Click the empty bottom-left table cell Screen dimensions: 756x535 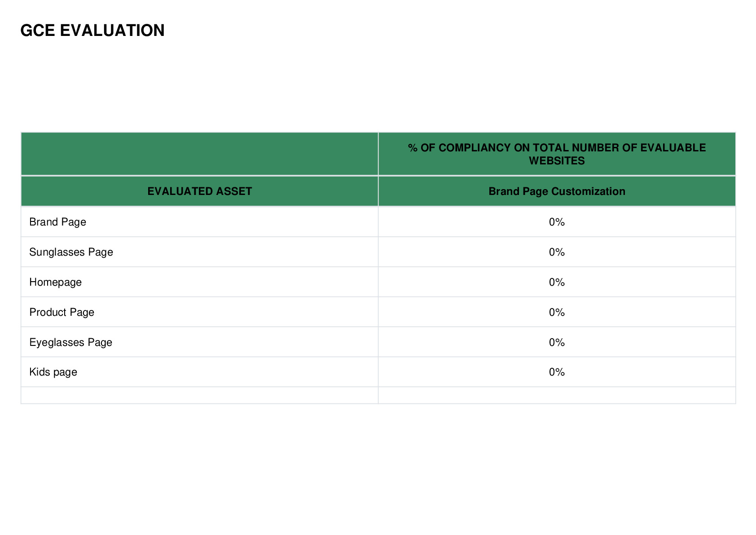point(200,395)
